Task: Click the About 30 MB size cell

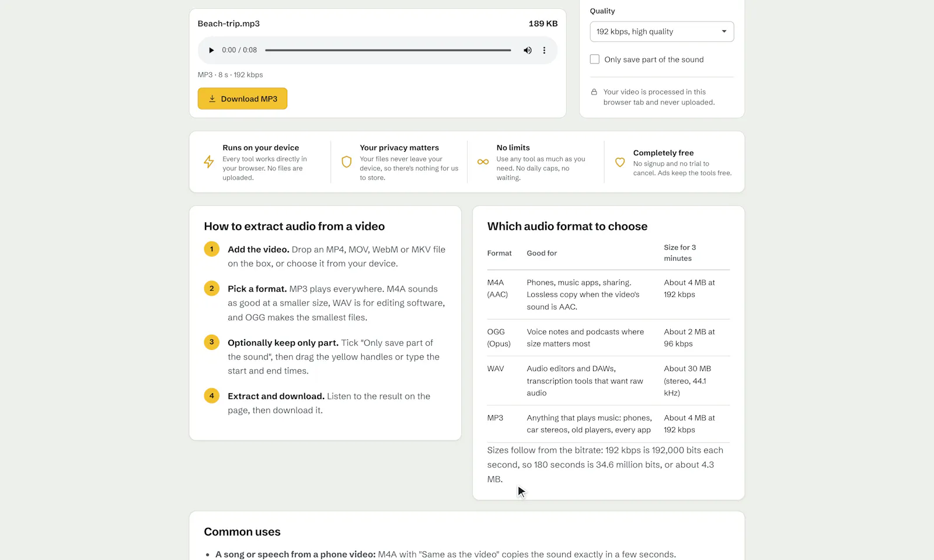Action: [x=688, y=381]
